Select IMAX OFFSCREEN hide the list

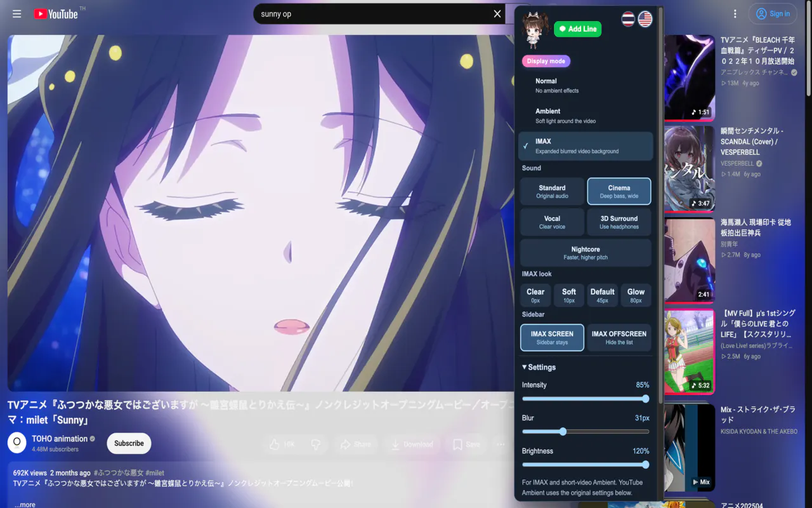(619, 337)
